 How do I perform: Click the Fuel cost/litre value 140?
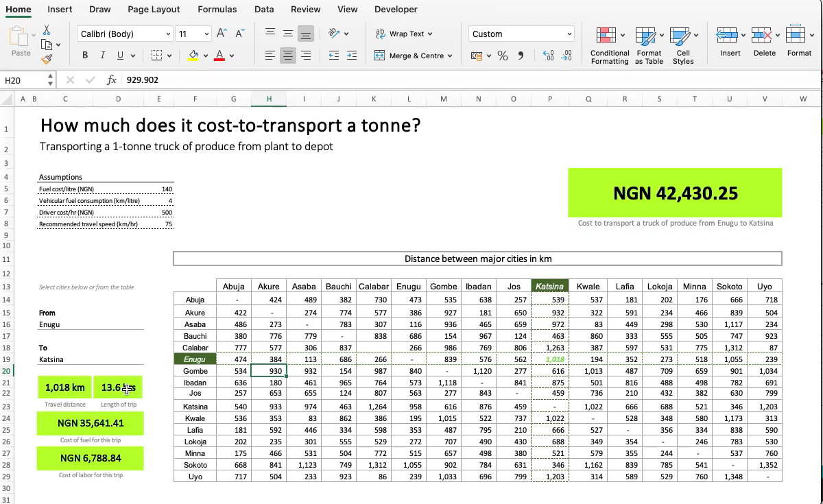click(x=167, y=189)
